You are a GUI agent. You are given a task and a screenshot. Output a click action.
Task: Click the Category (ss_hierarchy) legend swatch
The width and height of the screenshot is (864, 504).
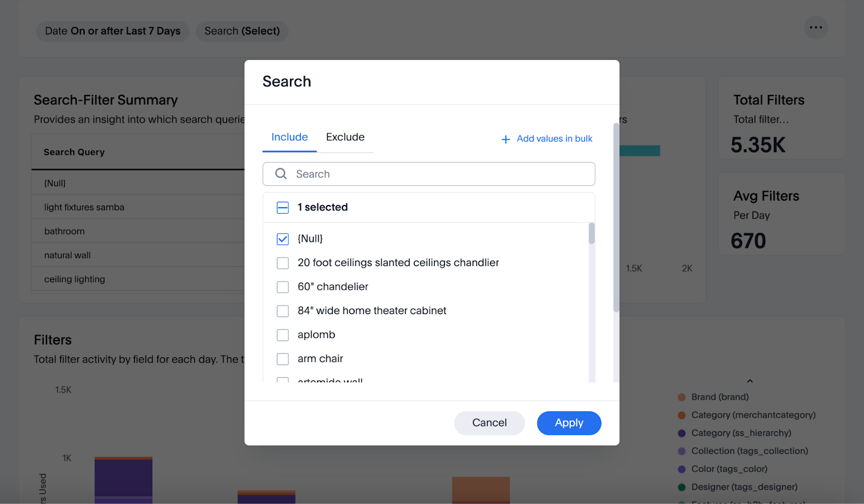(x=681, y=433)
